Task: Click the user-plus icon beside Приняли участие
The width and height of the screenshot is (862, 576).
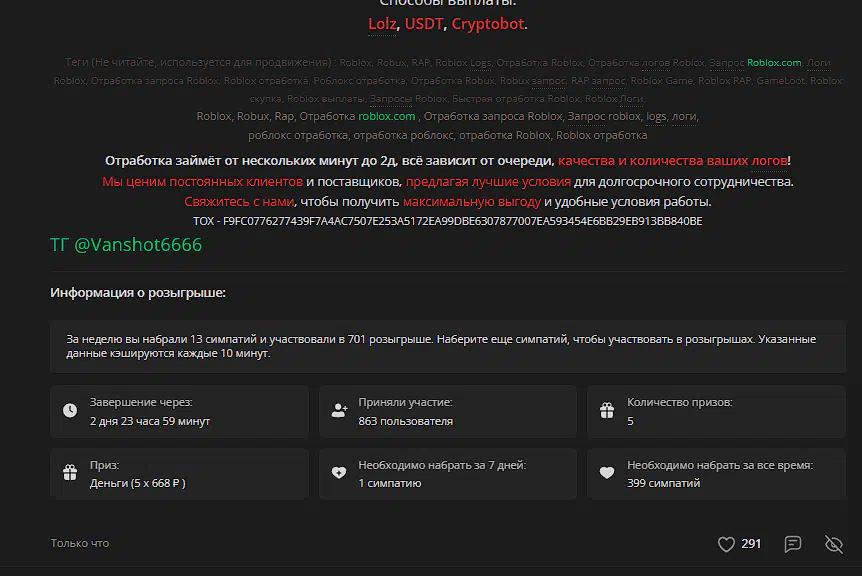Action: click(x=339, y=410)
